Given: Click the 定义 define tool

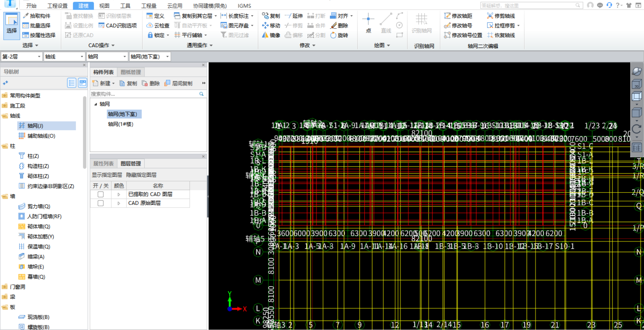Looking at the screenshot, I should coord(155,16).
